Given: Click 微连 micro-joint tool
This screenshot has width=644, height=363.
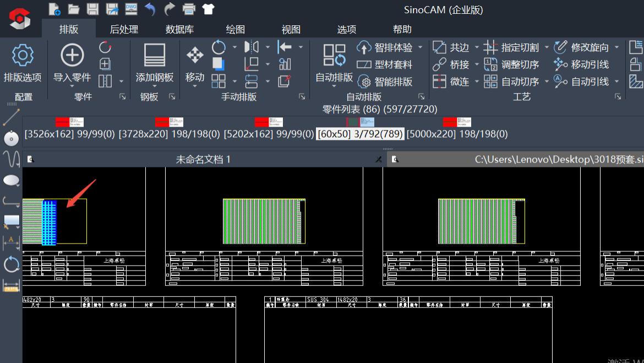Looking at the screenshot, I should (x=451, y=82).
